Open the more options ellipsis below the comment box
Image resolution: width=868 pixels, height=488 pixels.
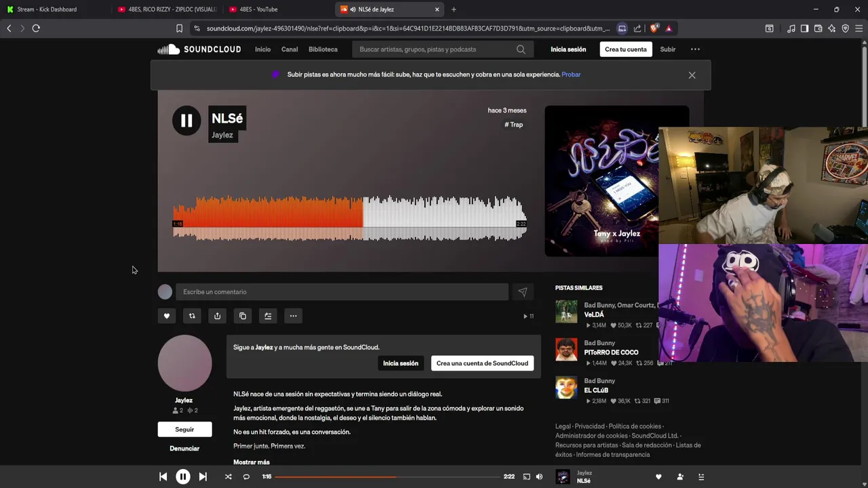point(293,316)
